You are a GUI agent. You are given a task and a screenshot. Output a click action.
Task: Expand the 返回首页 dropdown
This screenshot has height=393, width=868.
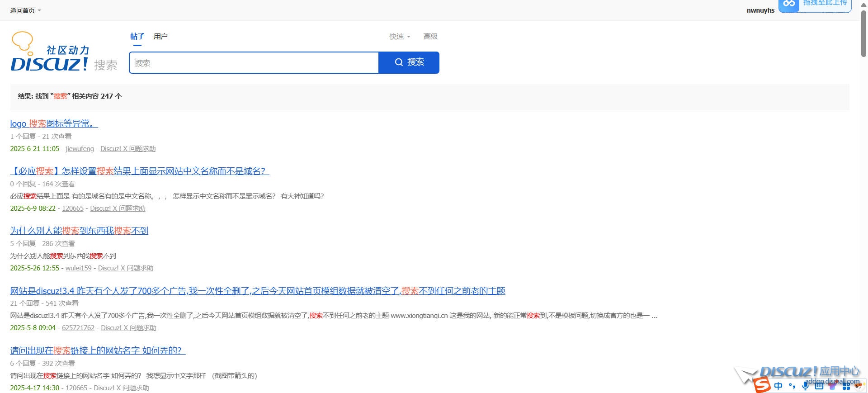(25, 10)
